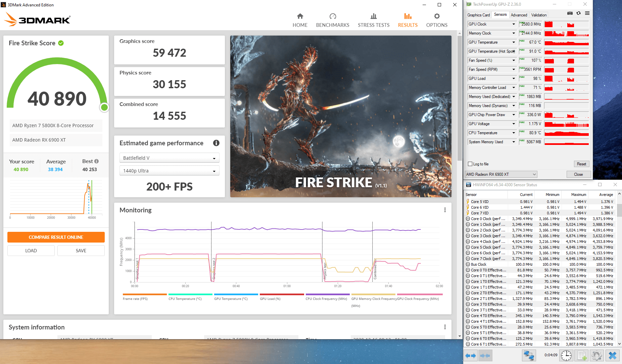622x364 pixels.
Task: Select the Core 5 VID row in HWiNFO
Action: tap(540, 202)
